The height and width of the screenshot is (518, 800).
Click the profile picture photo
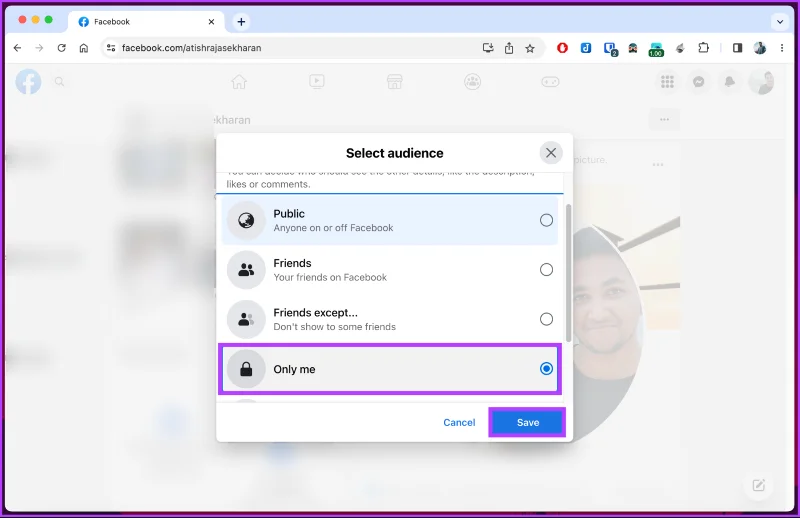(x=607, y=332)
